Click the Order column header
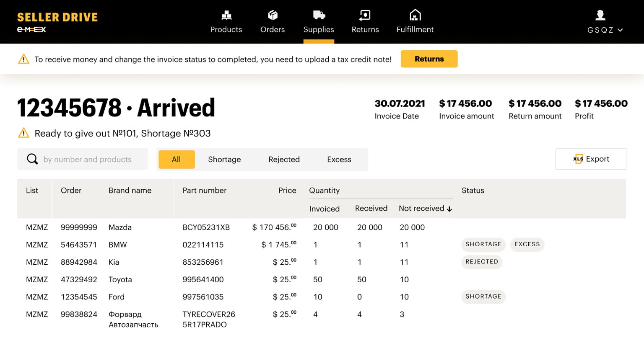 tap(71, 191)
